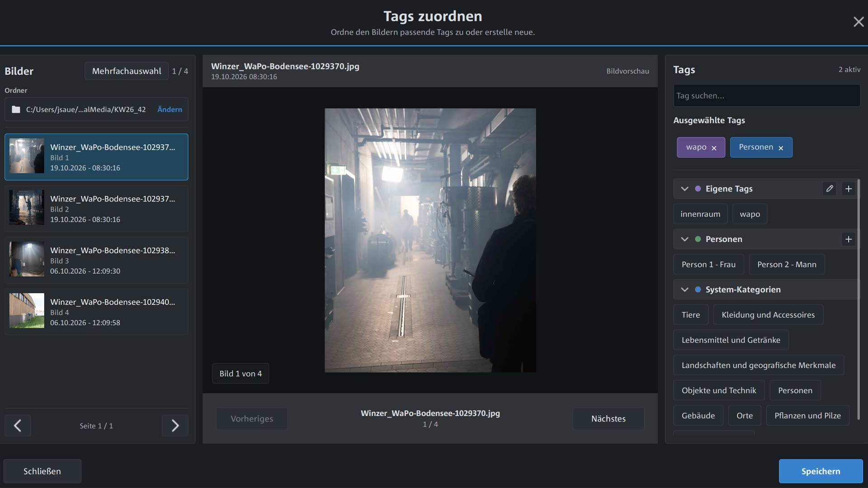Click the Bild 1 von 4 label

[x=241, y=374]
